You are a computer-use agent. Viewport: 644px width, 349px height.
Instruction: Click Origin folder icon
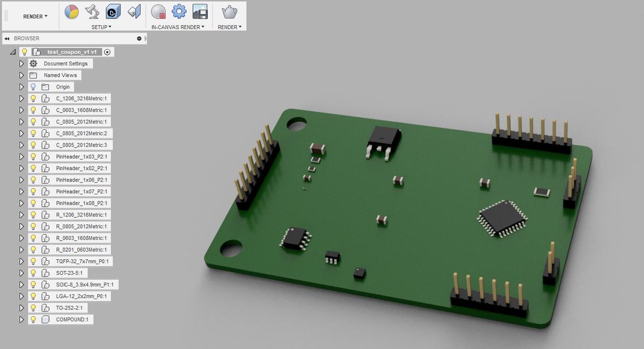(45, 87)
